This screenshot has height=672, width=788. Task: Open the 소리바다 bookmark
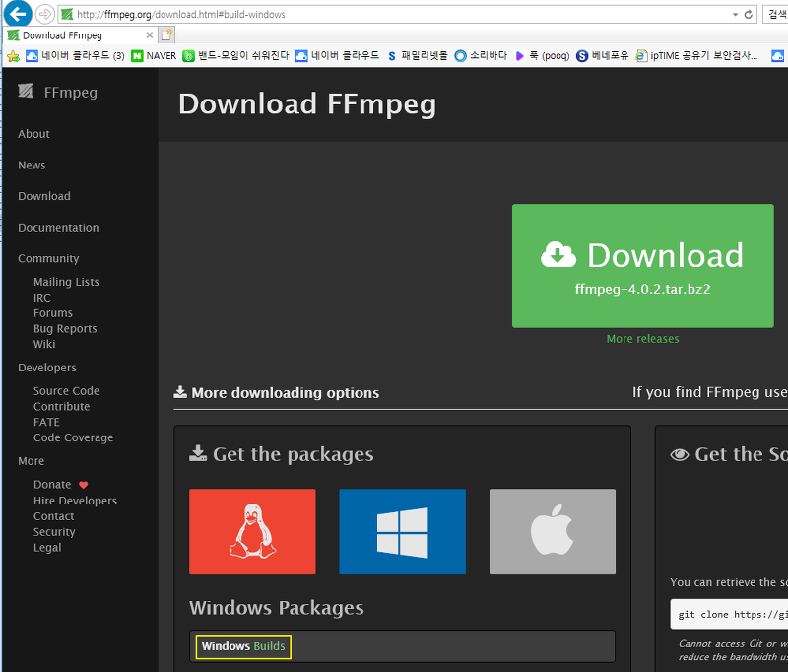tap(481, 56)
